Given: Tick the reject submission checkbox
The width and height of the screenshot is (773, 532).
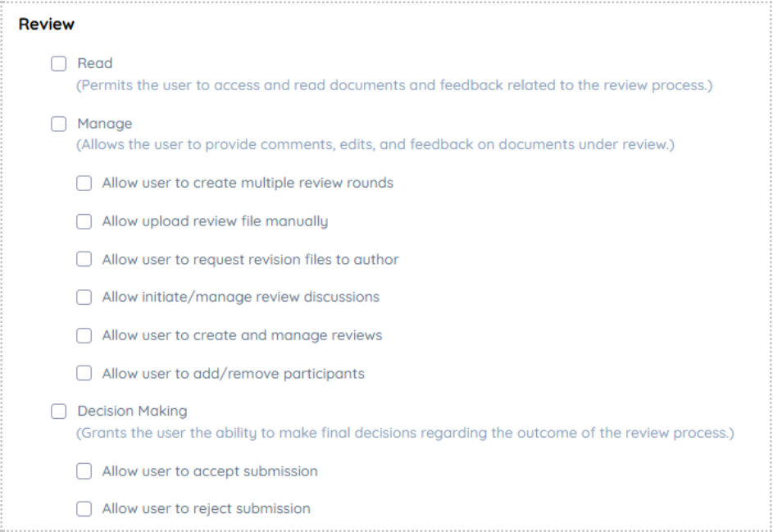Looking at the screenshot, I should tap(84, 509).
